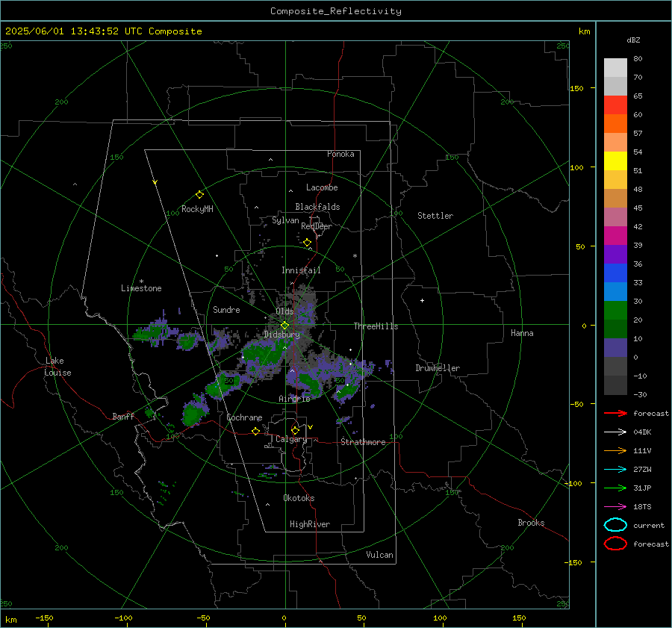The width and height of the screenshot is (672, 628).
Task: Click the Olds label
Action: [284, 311]
